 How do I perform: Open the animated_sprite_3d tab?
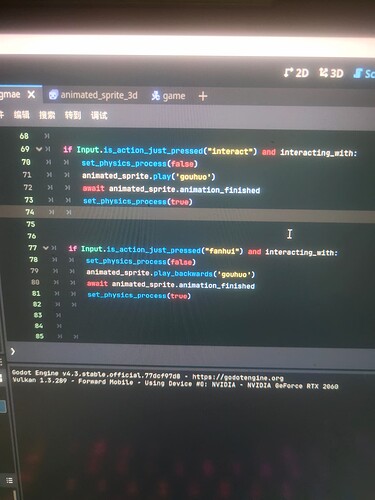pyautogui.click(x=93, y=95)
